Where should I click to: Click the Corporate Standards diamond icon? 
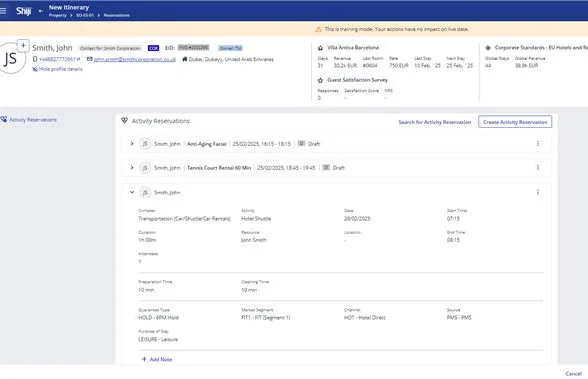[x=488, y=48]
